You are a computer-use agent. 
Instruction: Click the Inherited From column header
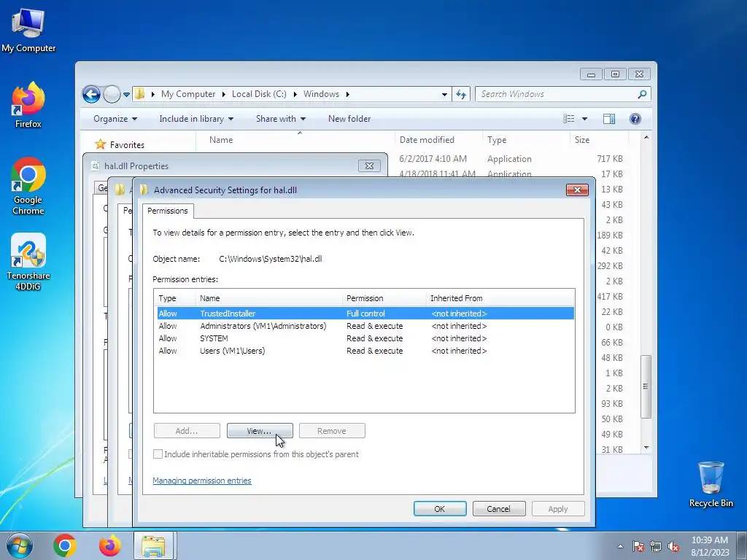pos(499,298)
